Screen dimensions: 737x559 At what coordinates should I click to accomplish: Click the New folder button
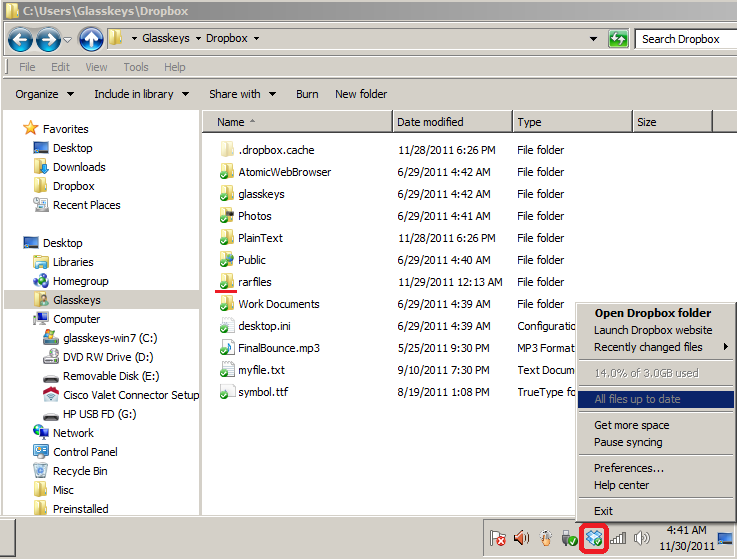[x=361, y=94]
